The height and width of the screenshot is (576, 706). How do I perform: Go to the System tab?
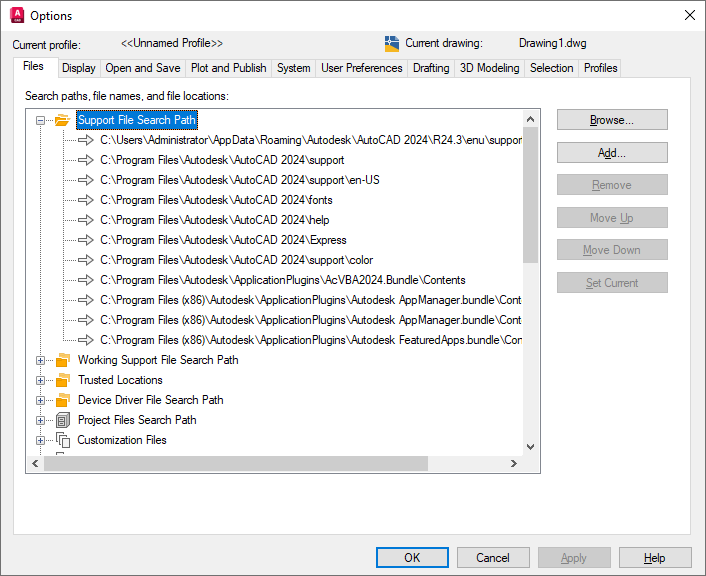click(x=294, y=68)
